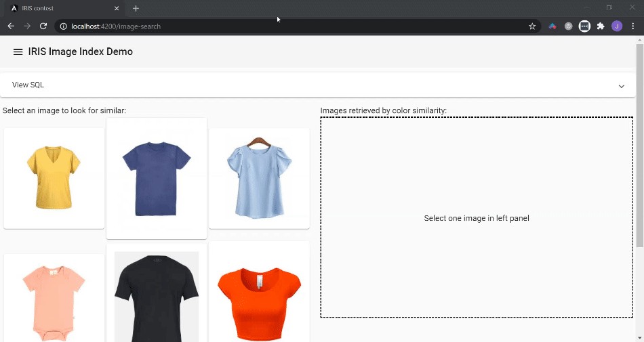The width and height of the screenshot is (644, 342).
Task: Expand the View SQL panel chevron
Action: [x=621, y=86]
